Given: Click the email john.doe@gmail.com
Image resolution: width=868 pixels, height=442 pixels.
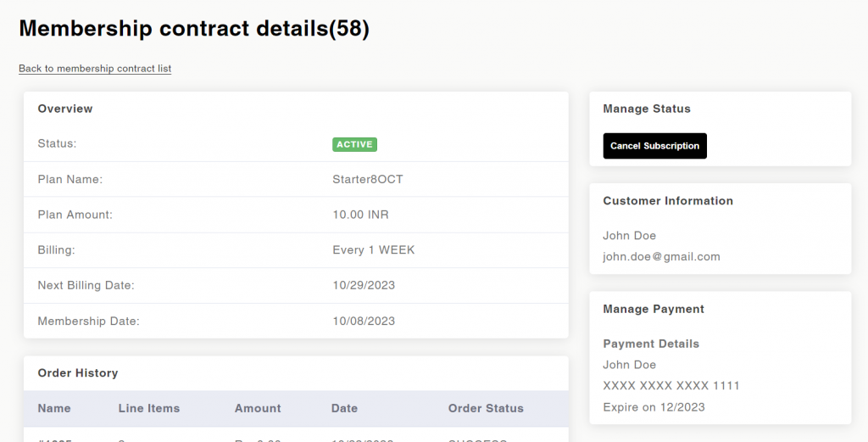Looking at the screenshot, I should coord(661,257).
